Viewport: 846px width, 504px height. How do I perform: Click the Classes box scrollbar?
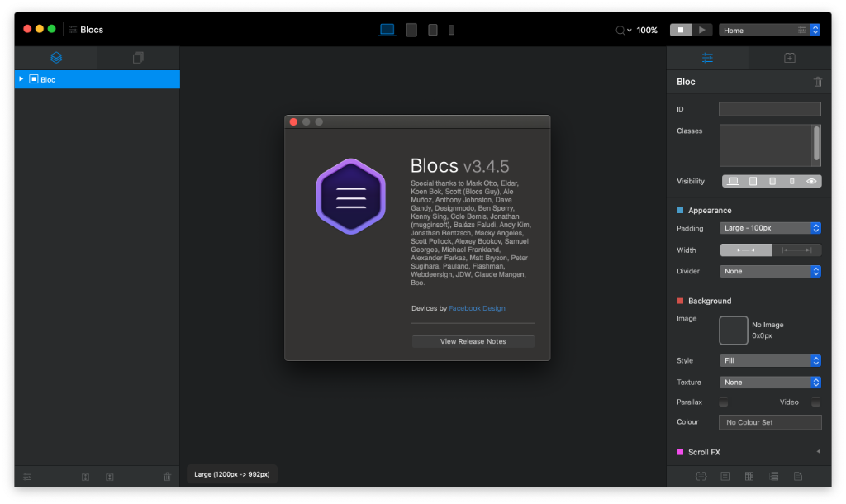point(817,143)
